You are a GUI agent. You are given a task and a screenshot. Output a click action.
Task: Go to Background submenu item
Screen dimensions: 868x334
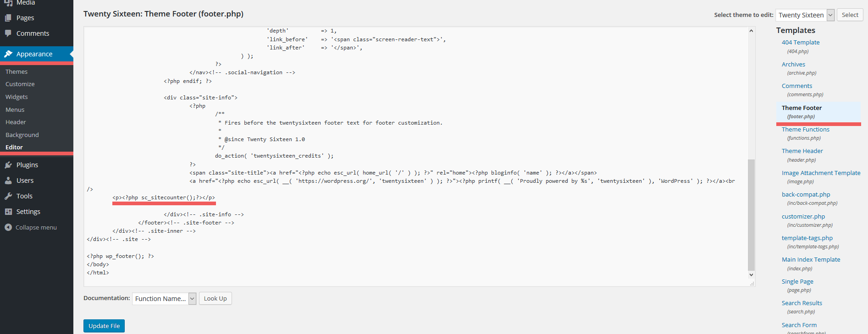(x=22, y=135)
